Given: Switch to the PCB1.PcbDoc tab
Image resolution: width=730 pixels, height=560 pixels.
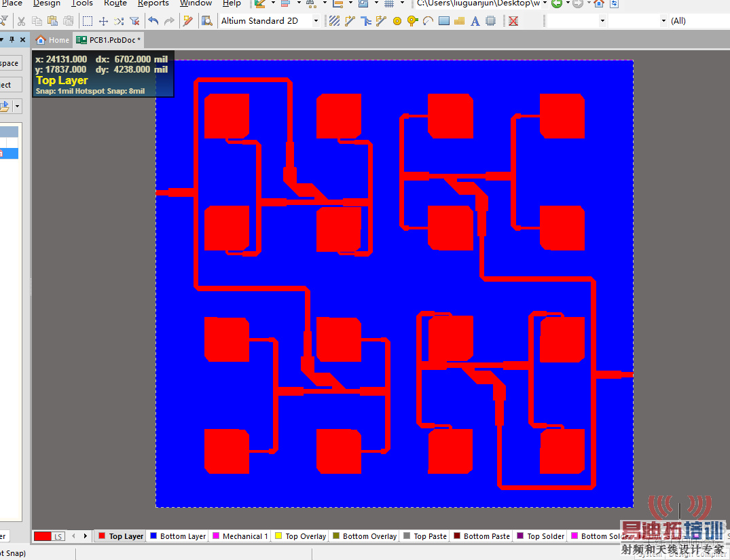Looking at the screenshot, I should tap(109, 40).
